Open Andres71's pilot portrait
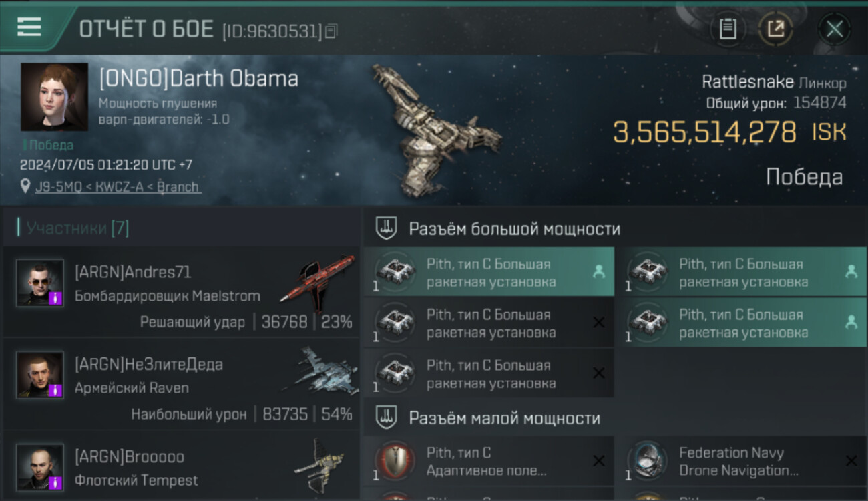This screenshot has width=868, height=501. click(40, 283)
